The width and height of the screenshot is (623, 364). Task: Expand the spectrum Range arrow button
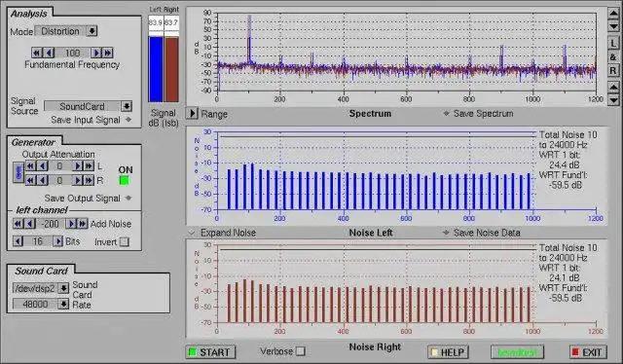pyautogui.click(x=192, y=113)
